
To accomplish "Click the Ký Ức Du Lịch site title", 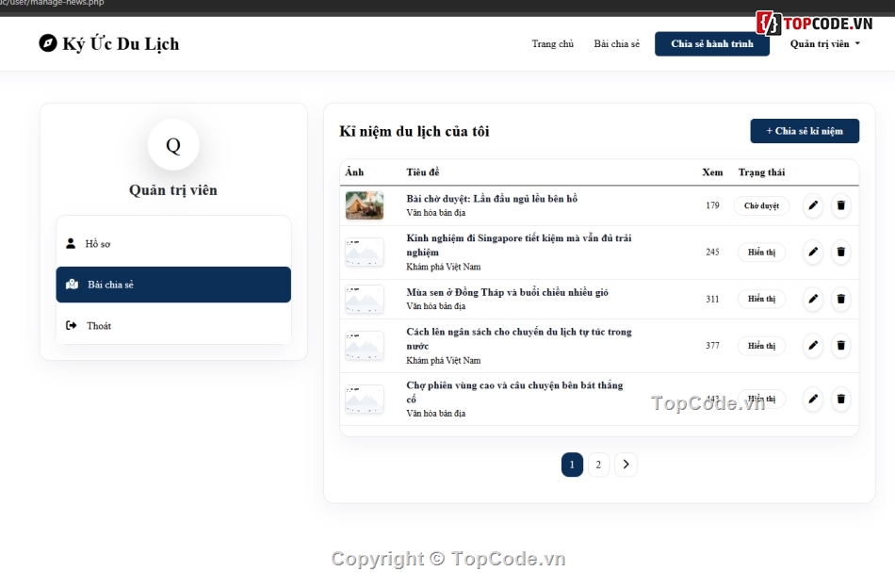I will point(121,43).
